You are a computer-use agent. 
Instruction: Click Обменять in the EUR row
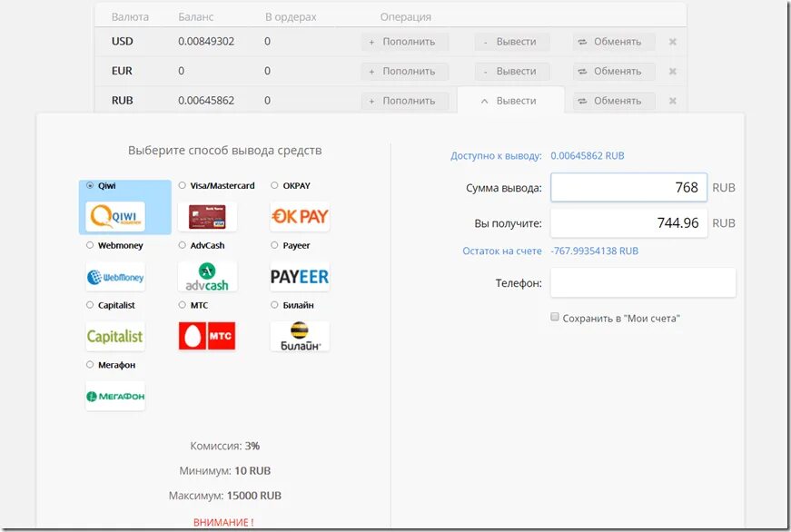tap(613, 71)
